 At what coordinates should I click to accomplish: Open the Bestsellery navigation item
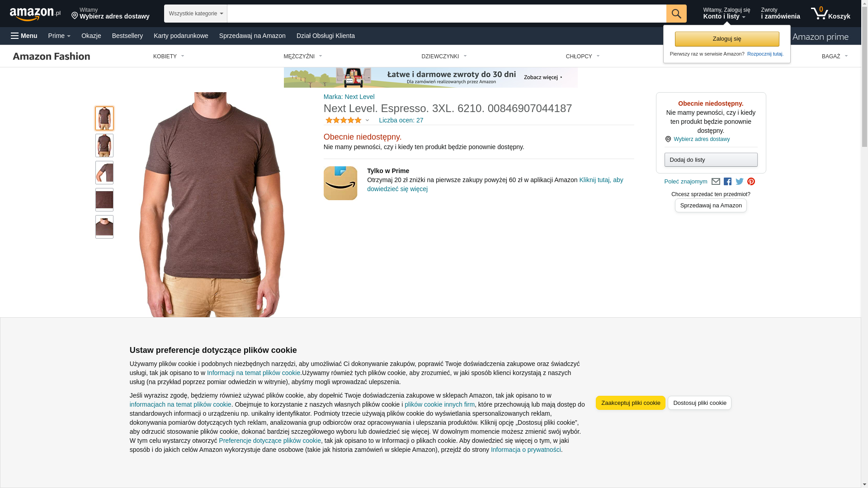[127, 36]
